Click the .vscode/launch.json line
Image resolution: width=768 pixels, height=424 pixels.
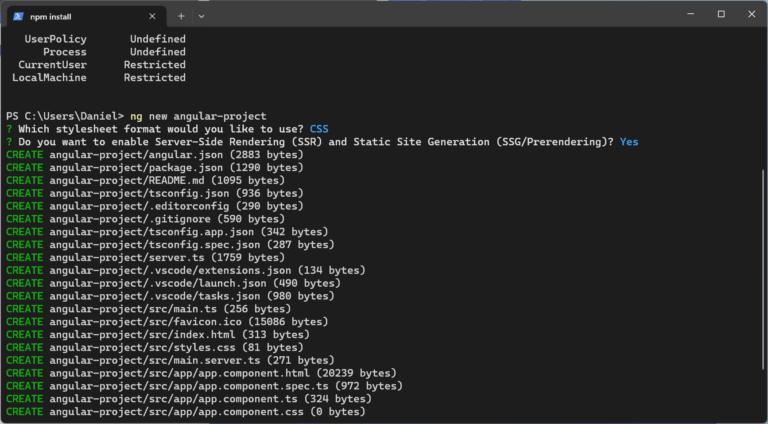click(173, 283)
